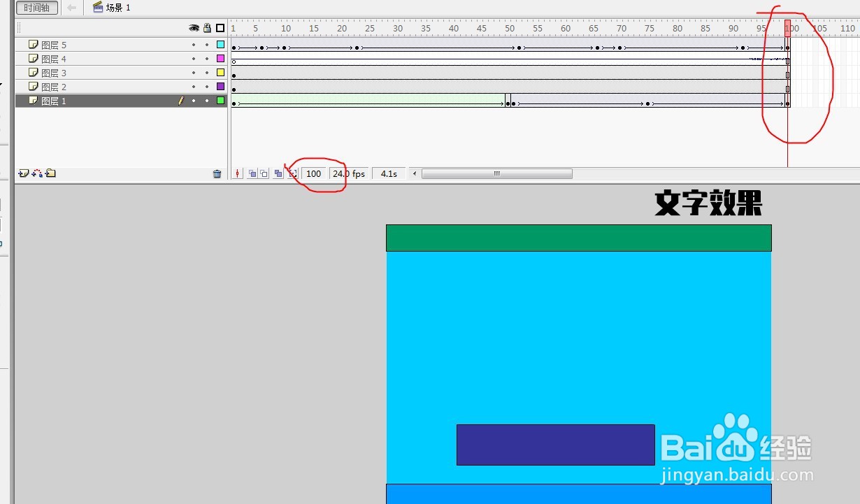Click the modify onion markers icon
The height and width of the screenshot is (504, 860).
pyautogui.click(x=293, y=174)
